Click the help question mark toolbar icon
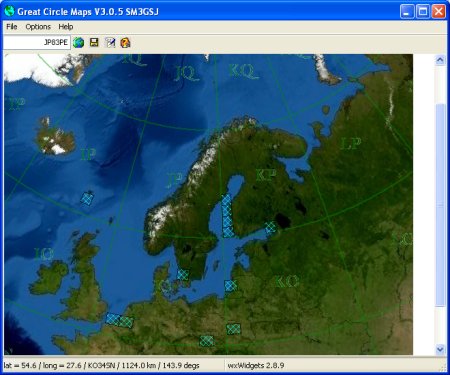The image size is (450, 375). coord(125,43)
